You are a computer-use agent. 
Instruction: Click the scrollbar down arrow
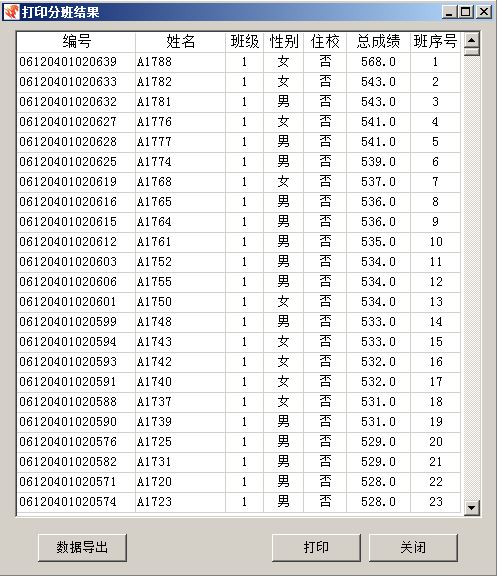coord(472,508)
